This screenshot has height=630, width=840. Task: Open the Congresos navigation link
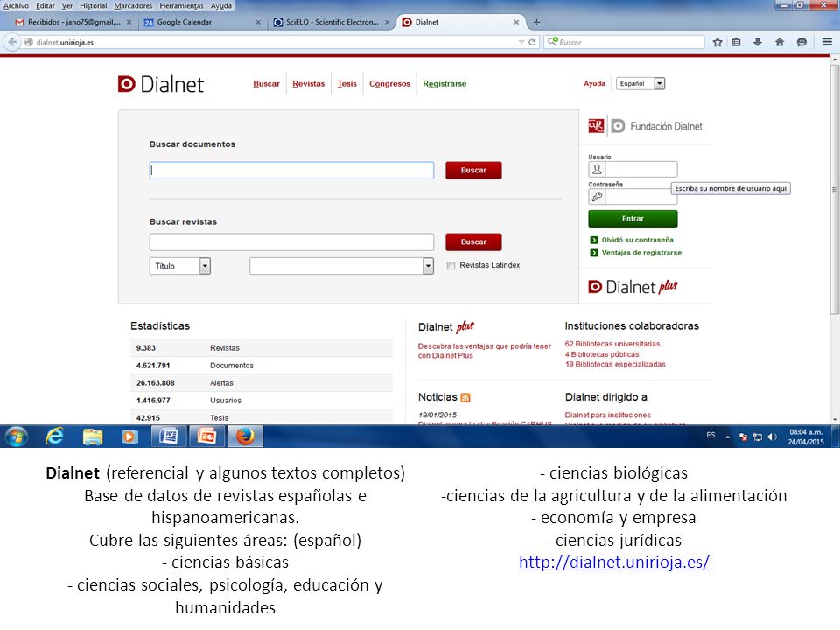click(x=389, y=84)
